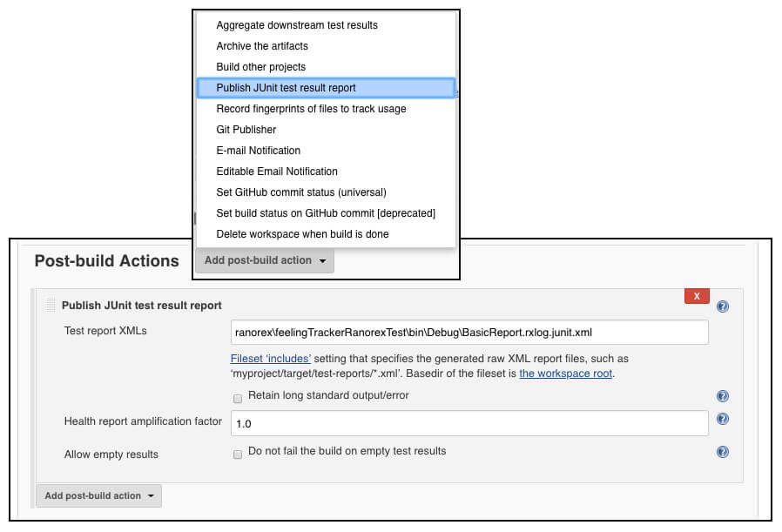Screen dimensions: 782x532
Task: Click the Health report amplification factor field
Action: tap(469, 423)
